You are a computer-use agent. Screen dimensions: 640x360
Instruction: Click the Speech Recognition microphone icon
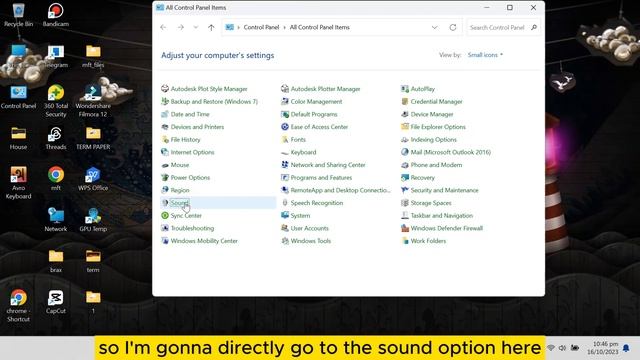[x=285, y=203]
